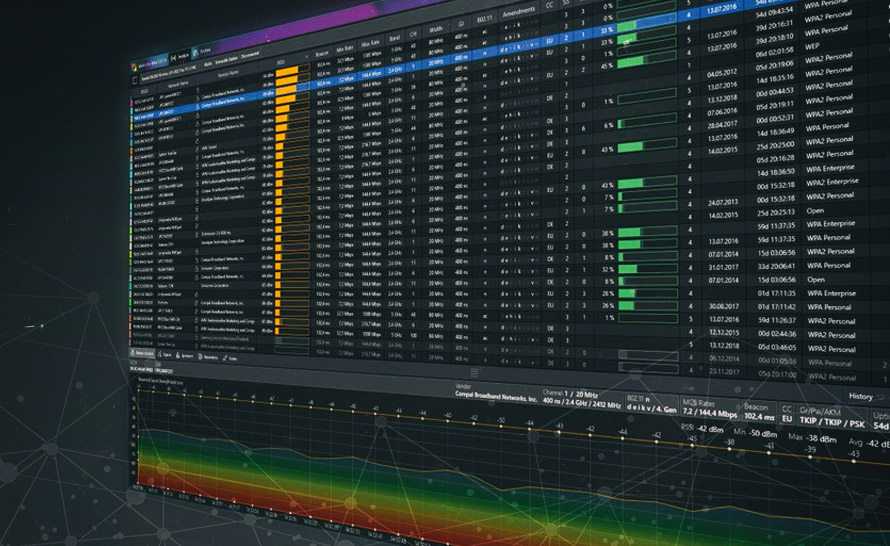Click the panel splitter grip icon
This screenshot has height=546, width=890.
(x=474, y=372)
